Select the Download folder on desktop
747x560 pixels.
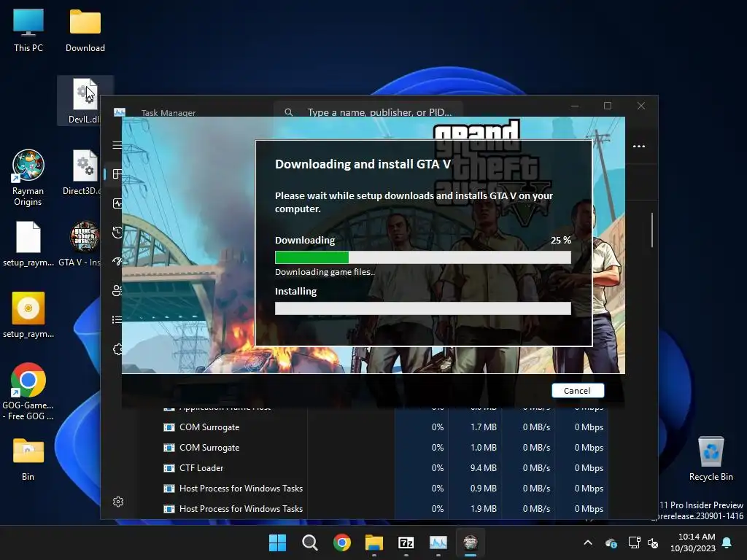click(85, 31)
